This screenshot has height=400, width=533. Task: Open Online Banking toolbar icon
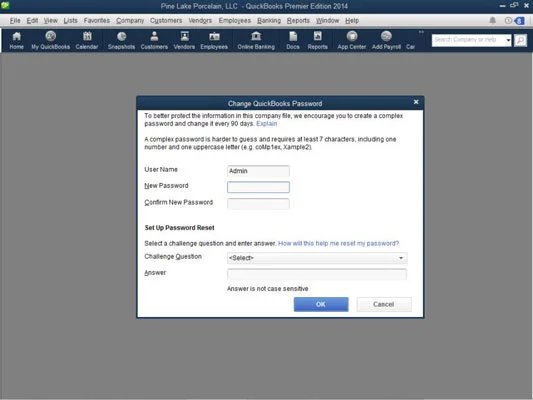(x=256, y=40)
